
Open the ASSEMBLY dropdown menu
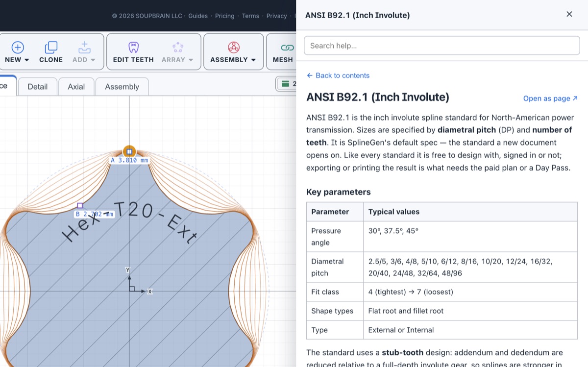(x=233, y=52)
